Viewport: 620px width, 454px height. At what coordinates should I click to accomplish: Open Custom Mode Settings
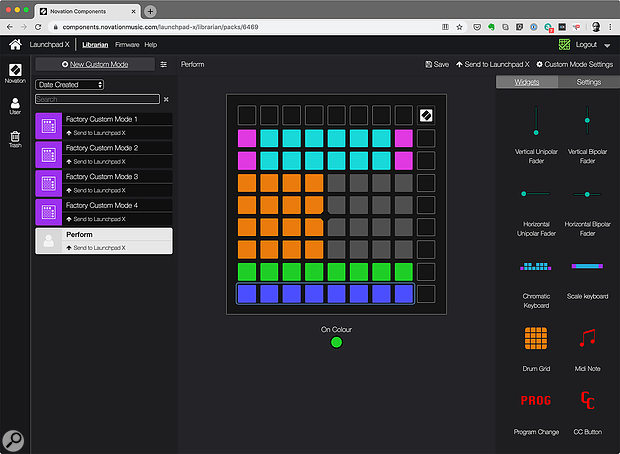575,64
